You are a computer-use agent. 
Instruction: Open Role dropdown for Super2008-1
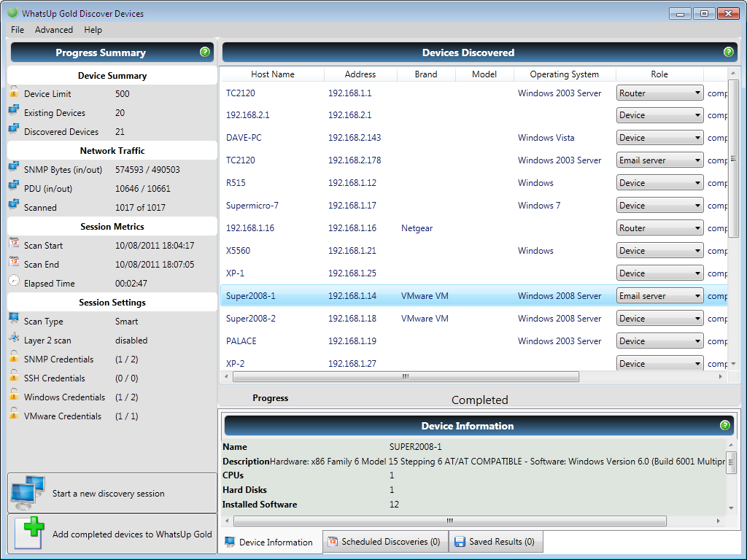659,296
